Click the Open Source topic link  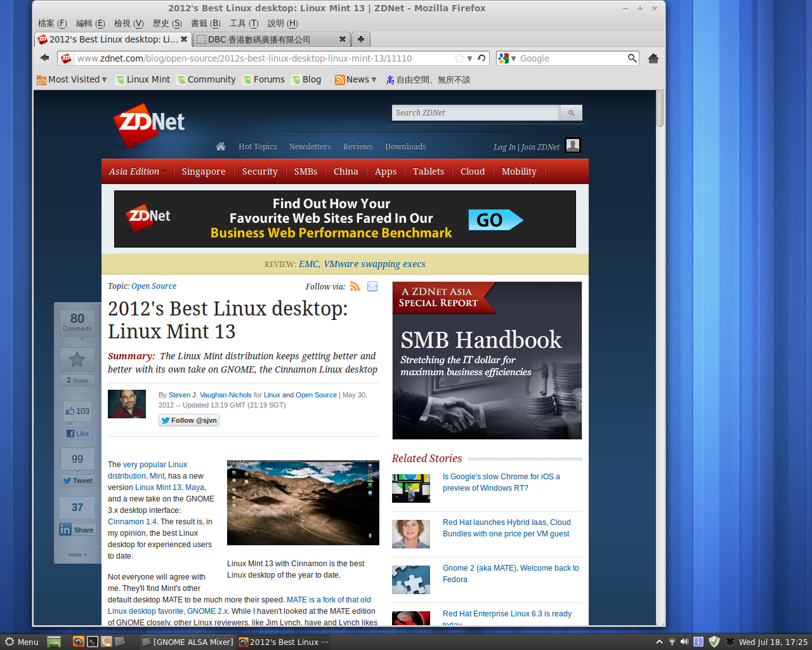tap(154, 286)
